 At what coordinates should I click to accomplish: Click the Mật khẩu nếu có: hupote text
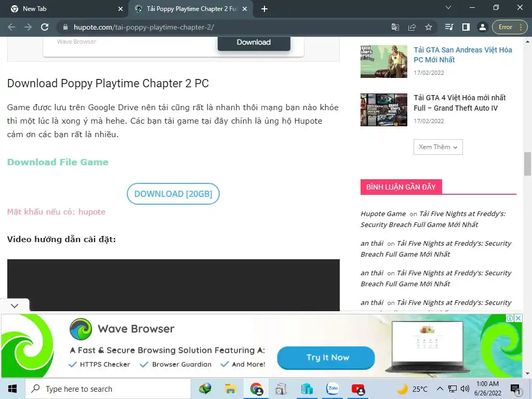(56, 212)
